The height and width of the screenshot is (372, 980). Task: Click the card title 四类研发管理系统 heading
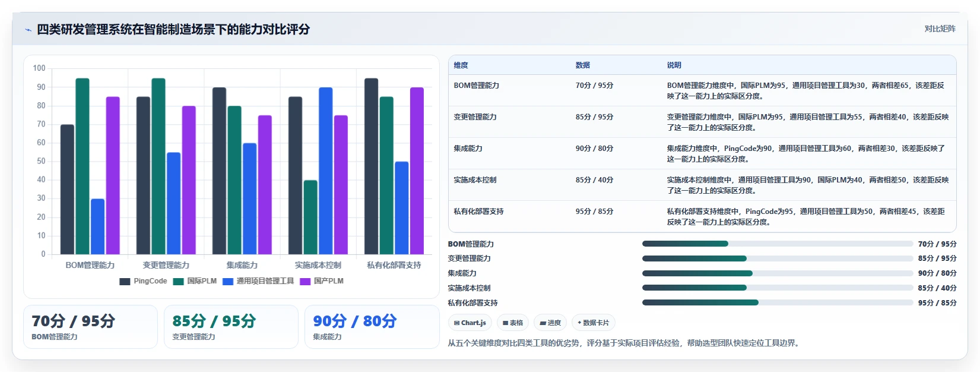point(173,29)
